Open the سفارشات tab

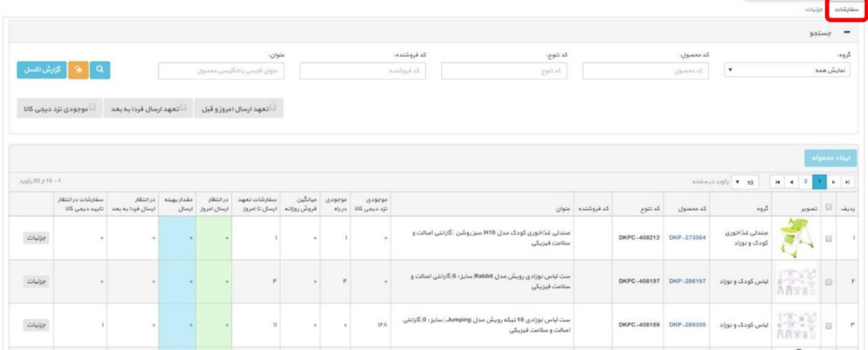846,9
